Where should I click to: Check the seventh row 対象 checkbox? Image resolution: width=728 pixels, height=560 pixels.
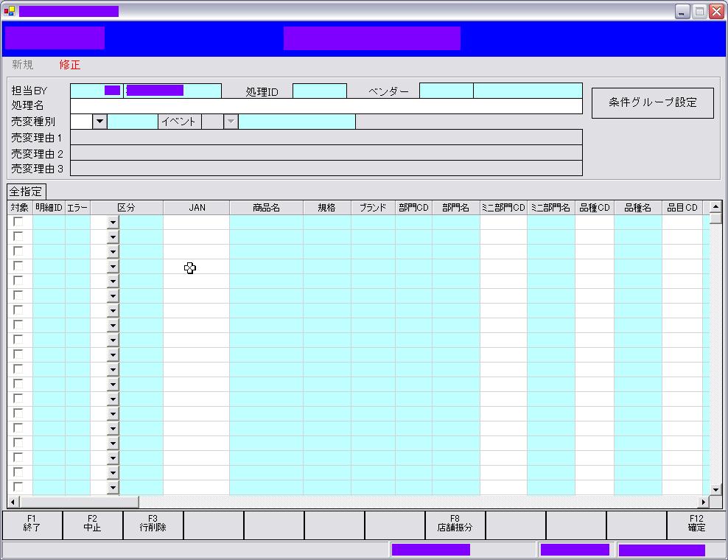coord(18,310)
